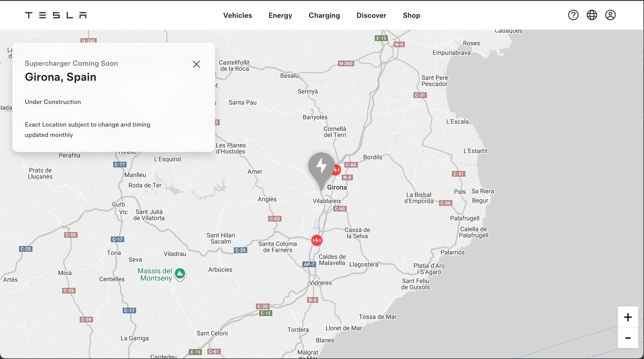Screen dimensions: 644x359
Task: Click the Palafrugell town label
Action: [x=465, y=218]
